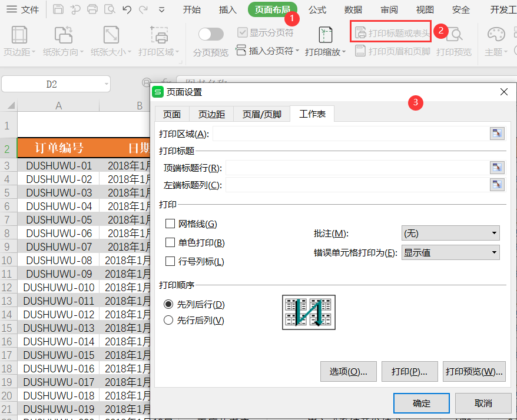Open the 数据 ribbon tab
This screenshot has width=517, height=420.
352,9
